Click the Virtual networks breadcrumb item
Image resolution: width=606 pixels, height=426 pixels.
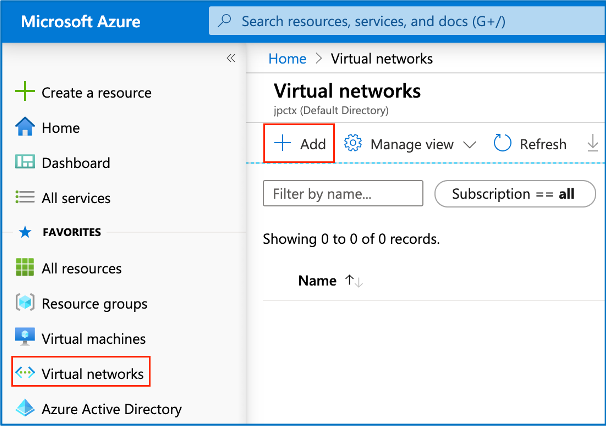tap(381, 59)
